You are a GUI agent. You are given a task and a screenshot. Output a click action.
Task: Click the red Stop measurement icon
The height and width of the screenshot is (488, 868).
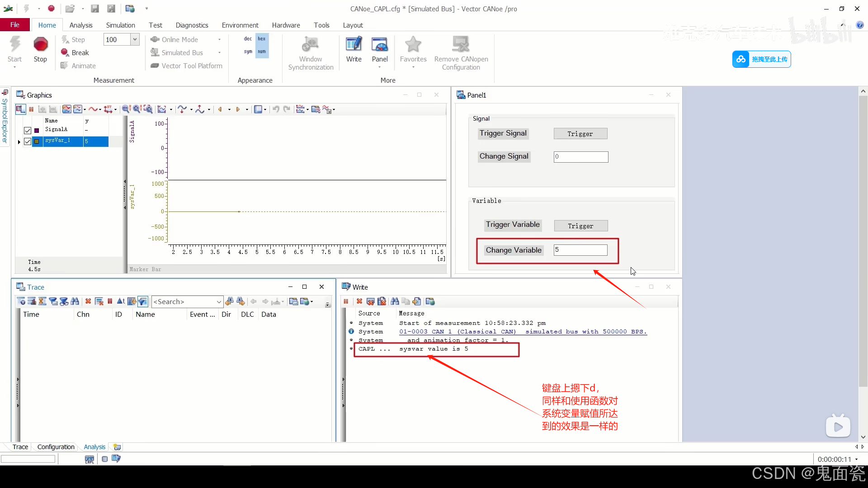(40, 45)
